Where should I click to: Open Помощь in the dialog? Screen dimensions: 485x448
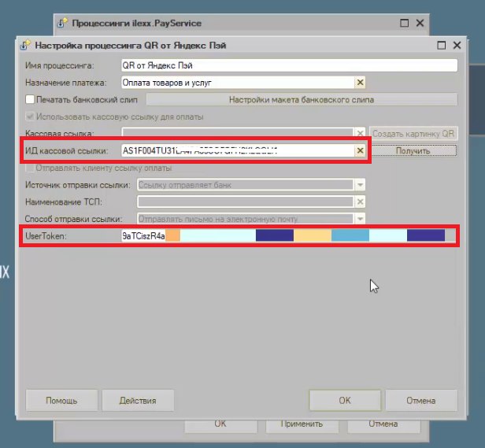pyautogui.click(x=61, y=400)
